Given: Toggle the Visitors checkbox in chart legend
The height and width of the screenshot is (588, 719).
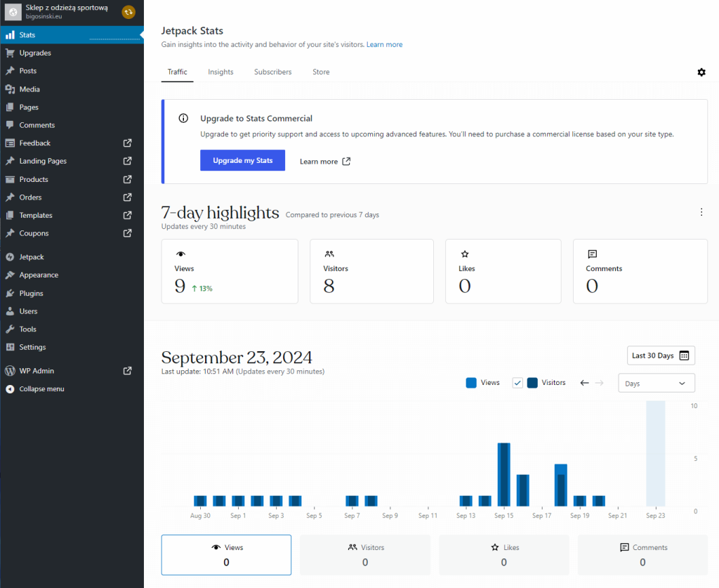Looking at the screenshot, I should tap(517, 383).
